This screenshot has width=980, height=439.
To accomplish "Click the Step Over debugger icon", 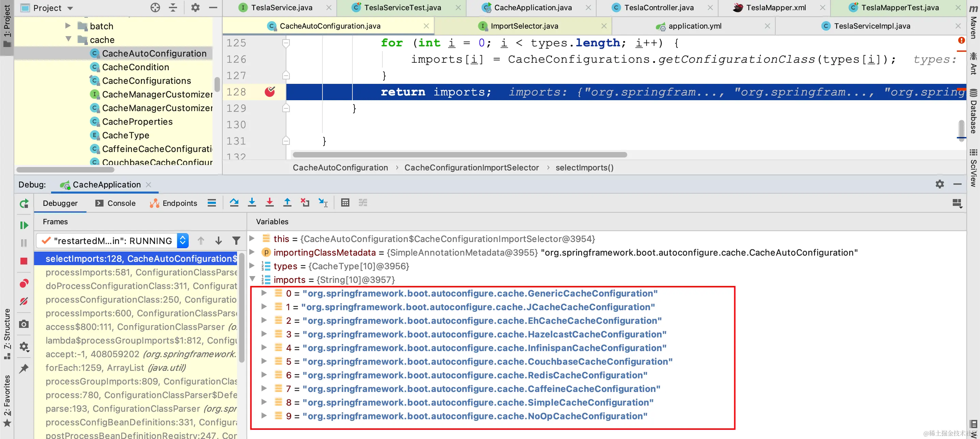I will pos(234,202).
